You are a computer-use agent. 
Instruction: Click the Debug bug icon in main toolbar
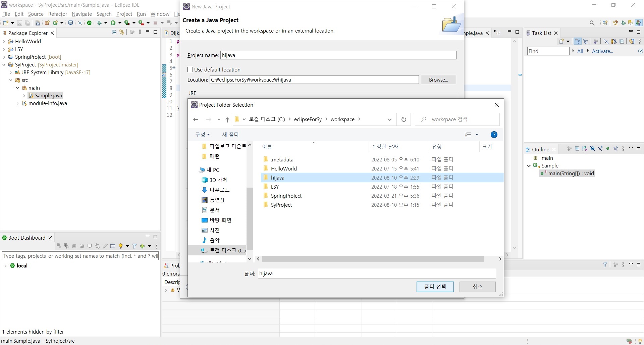point(99,23)
